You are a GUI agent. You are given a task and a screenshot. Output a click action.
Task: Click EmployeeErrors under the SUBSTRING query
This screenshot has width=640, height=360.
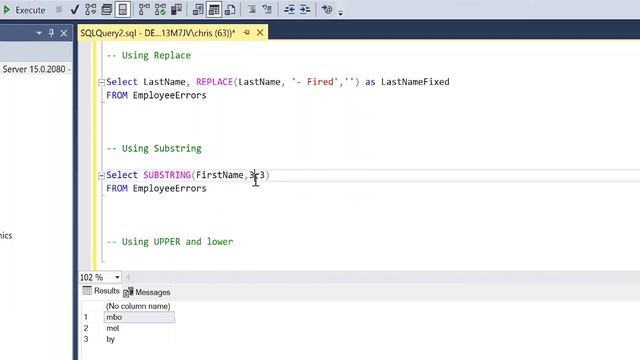pos(169,189)
